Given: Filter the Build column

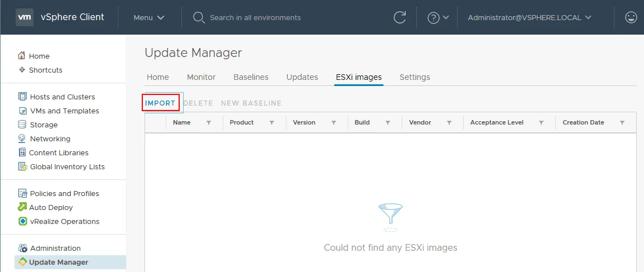Looking at the screenshot, I should pos(388,122).
